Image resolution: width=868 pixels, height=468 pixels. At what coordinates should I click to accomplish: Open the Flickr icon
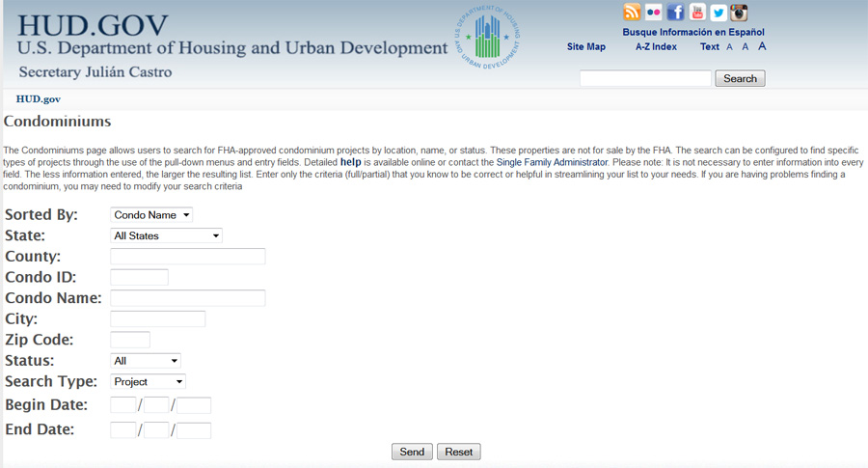point(654,13)
